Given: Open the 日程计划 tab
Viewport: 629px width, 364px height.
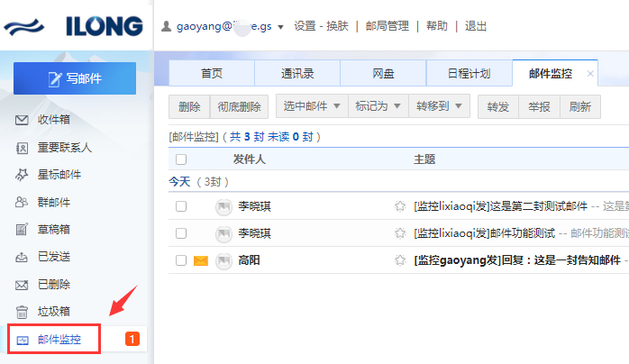Looking at the screenshot, I should (x=469, y=74).
